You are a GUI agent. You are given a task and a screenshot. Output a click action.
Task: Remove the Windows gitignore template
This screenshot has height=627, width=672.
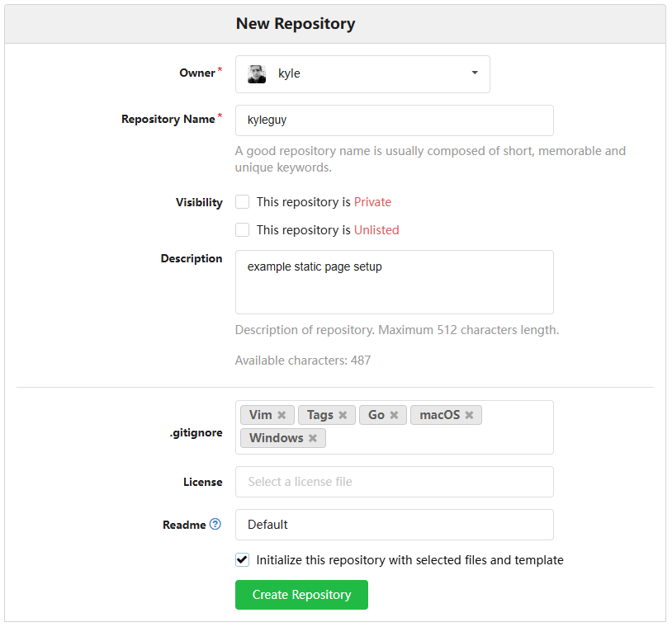312,438
